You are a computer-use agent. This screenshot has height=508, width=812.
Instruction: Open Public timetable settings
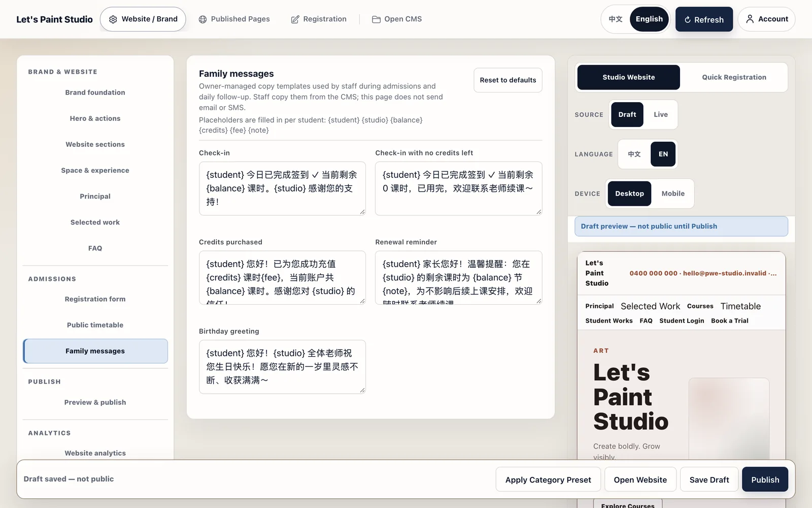[x=95, y=325]
